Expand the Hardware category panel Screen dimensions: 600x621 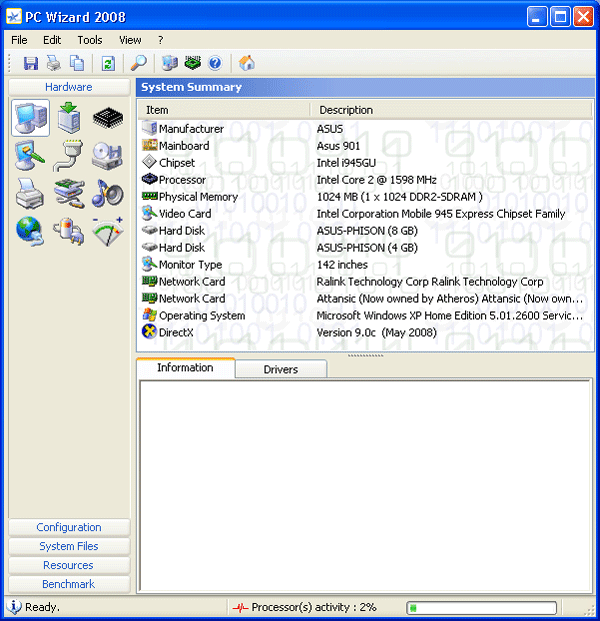click(x=69, y=87)
